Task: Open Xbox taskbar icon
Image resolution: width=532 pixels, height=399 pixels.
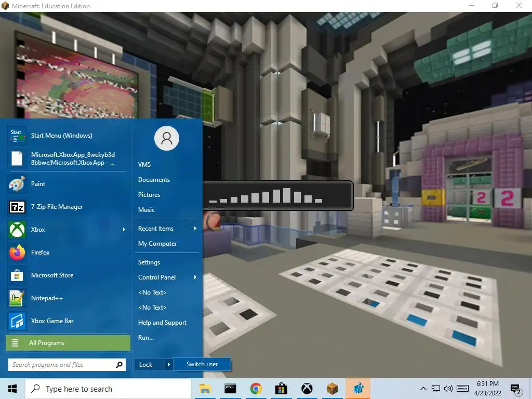Action: pos(307,389)
